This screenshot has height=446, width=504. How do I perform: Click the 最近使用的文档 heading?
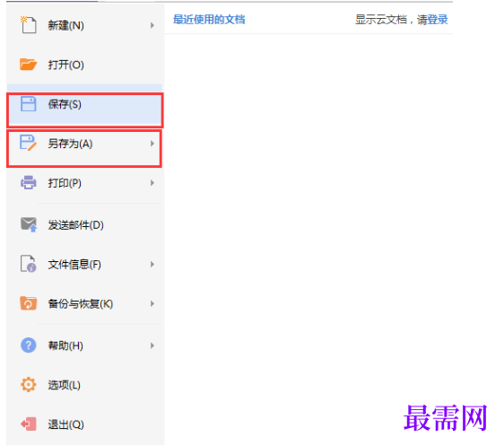pos(209,20)
